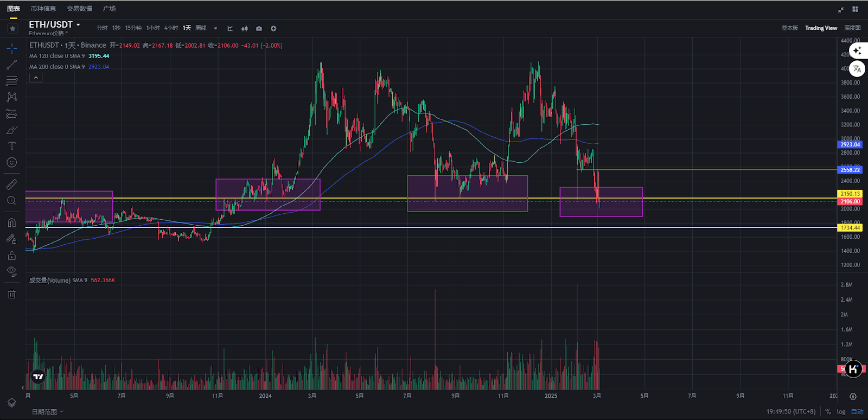Click the 1734.44 yellow price label
This screenshot has height=420, width=868.
[850, 228]
